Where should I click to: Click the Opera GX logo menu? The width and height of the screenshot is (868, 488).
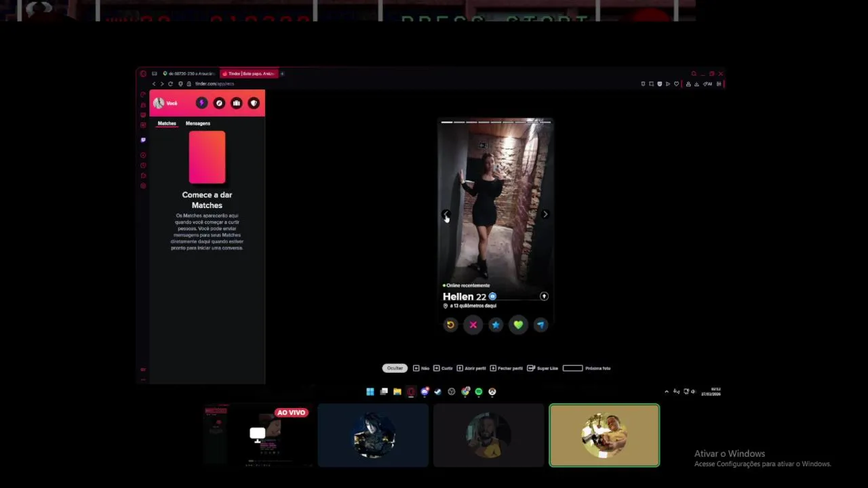(x=143, y=73)
